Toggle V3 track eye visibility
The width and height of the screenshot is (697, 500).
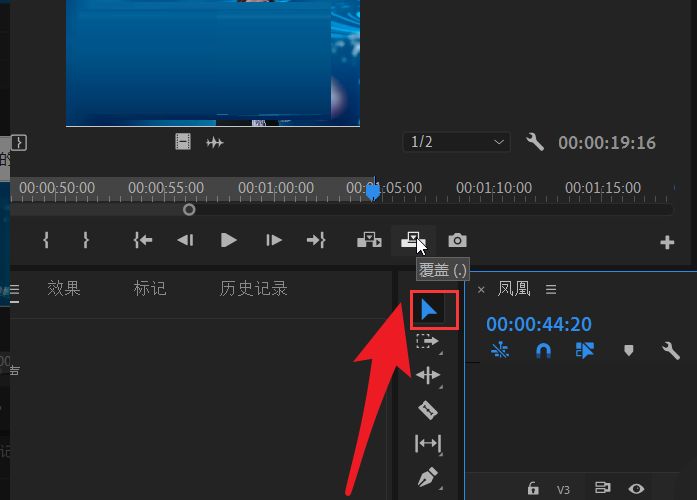636,488
